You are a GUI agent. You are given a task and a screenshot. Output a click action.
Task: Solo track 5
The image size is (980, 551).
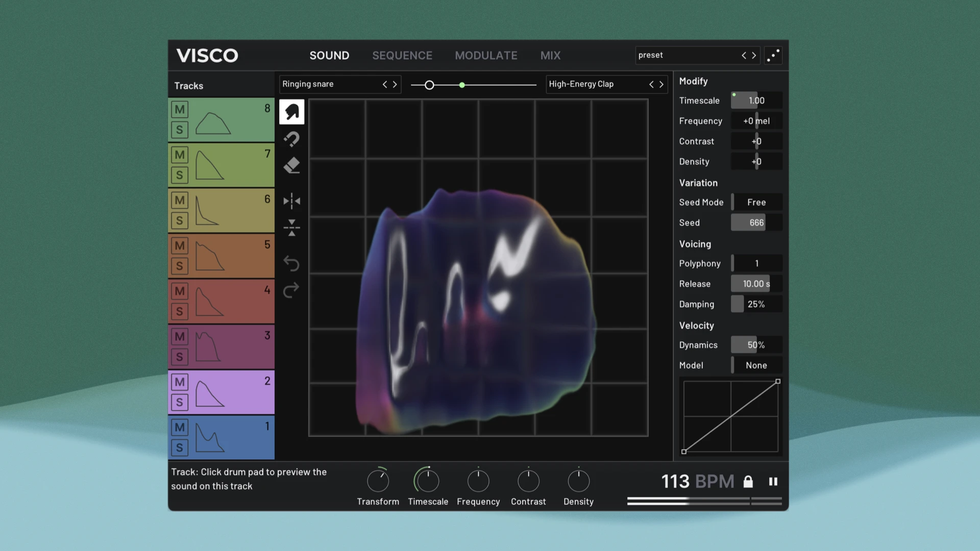[x=179, y=266]
